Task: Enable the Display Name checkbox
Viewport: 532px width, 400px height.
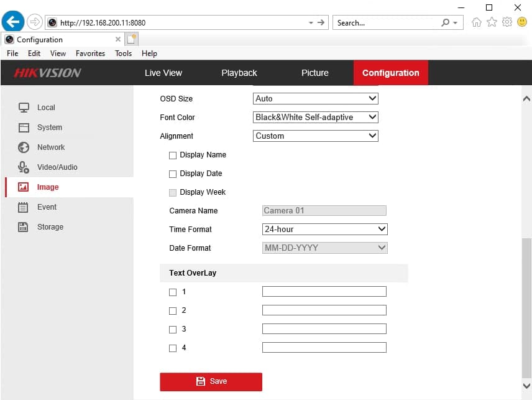Action: point(173,155)
